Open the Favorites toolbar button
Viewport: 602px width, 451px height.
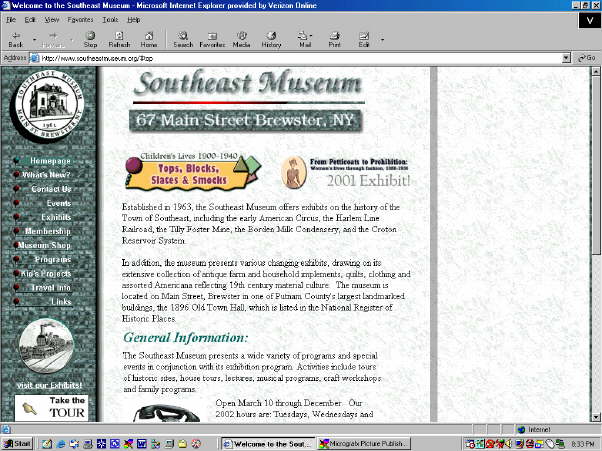(212, 40)
